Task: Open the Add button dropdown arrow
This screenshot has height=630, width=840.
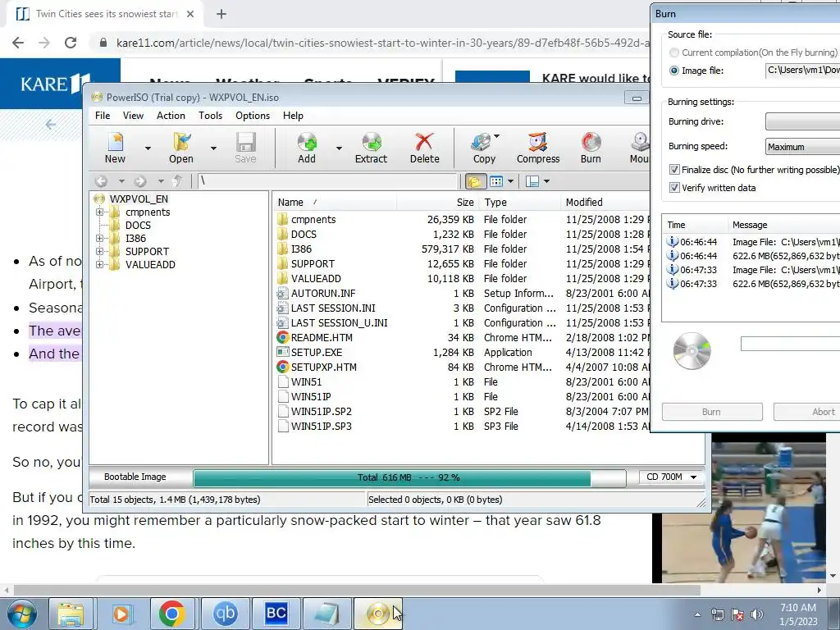Action: click(x=339, y=148)
